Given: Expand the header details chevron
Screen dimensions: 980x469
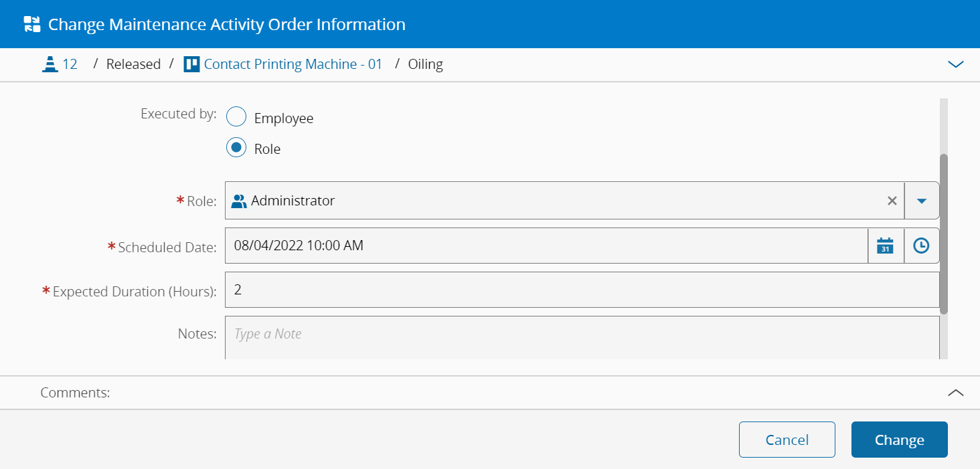Looking at the screenshot, I should coord(955,64).
